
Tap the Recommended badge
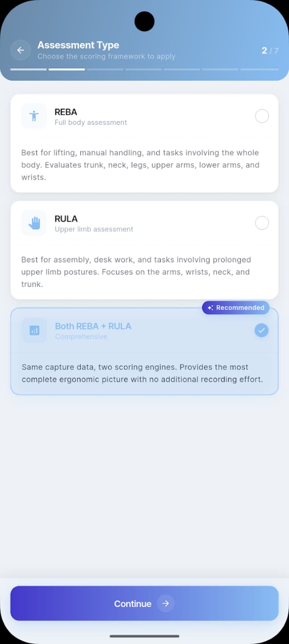pyautogui.click(x=235, y=308)
